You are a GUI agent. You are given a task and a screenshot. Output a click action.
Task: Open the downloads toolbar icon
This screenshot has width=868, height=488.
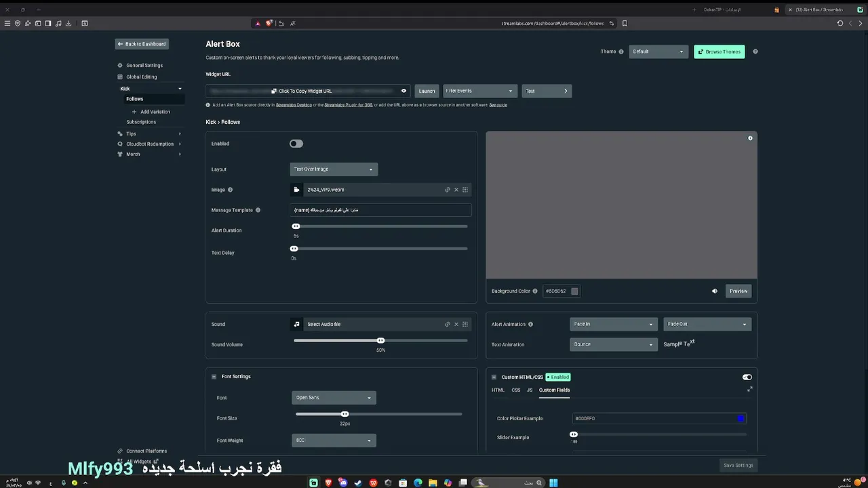click(x=68, y=23)
